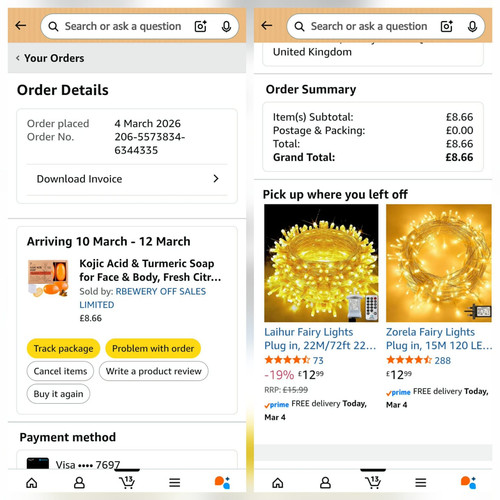Screen dimensions: 500x500
Task: Choose Write a product review
Action: [x=154, y=371]
